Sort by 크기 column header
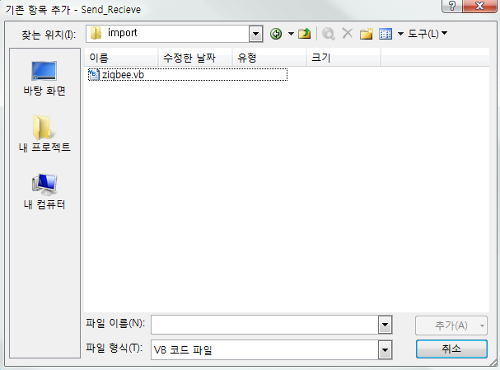Viewport: 500px width, 370px height. 343,58
